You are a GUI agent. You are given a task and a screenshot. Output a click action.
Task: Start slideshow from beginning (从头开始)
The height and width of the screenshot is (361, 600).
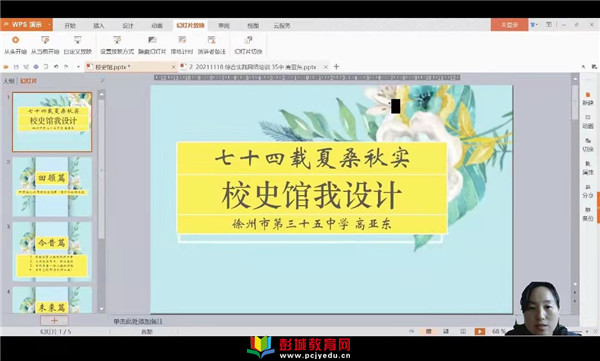click(15, 45)
